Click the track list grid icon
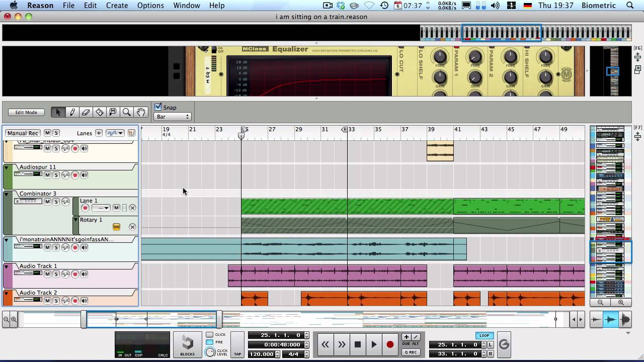This screenshot has height=362, width=644. (x=131, y=133)
